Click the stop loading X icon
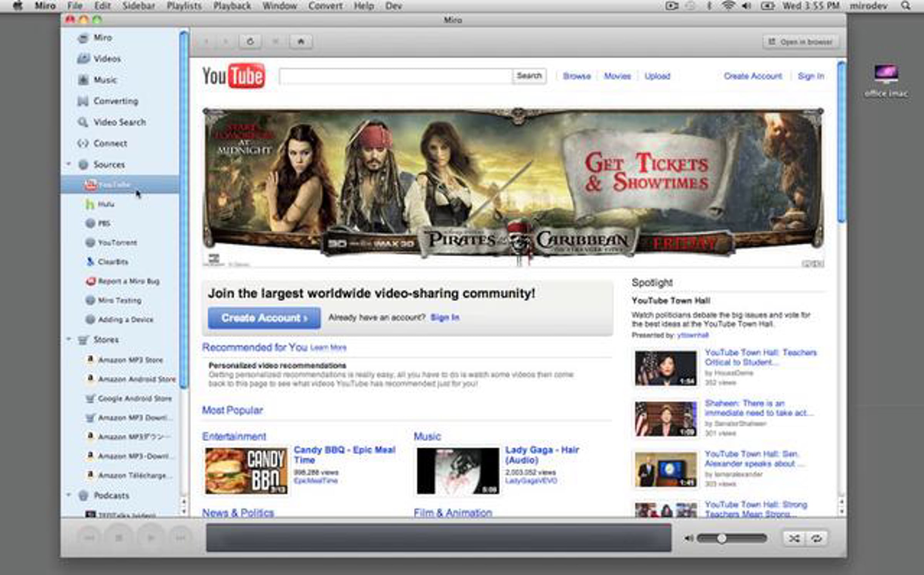This screenshot has width=924, height=575. (x=276, y=41)
